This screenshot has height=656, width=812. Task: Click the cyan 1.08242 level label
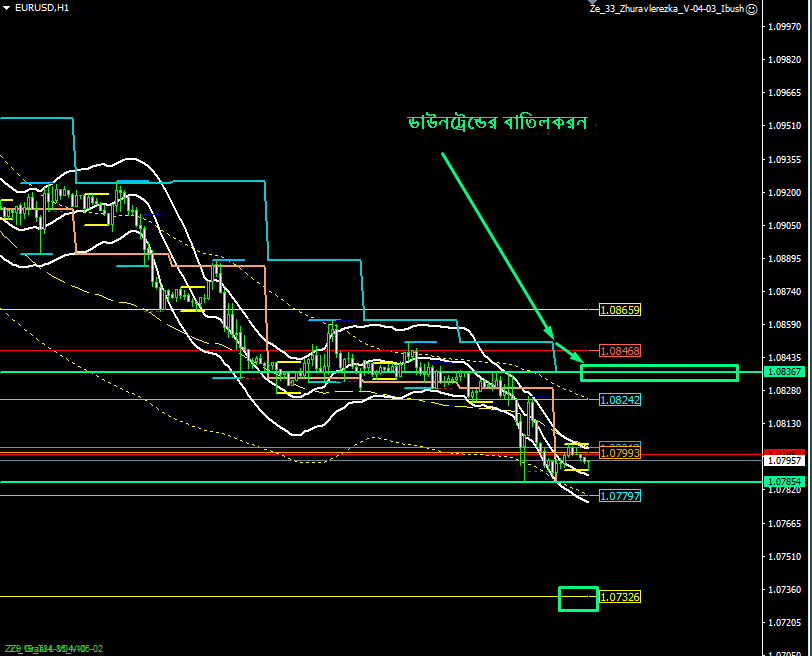click(619, 399)
